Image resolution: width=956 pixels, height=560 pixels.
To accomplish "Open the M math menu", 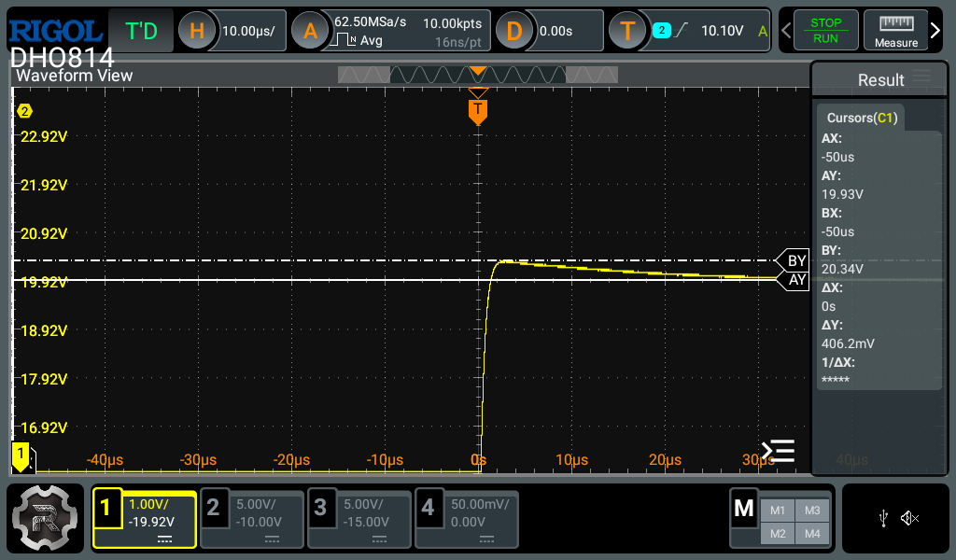I will (x=744, y=509).
